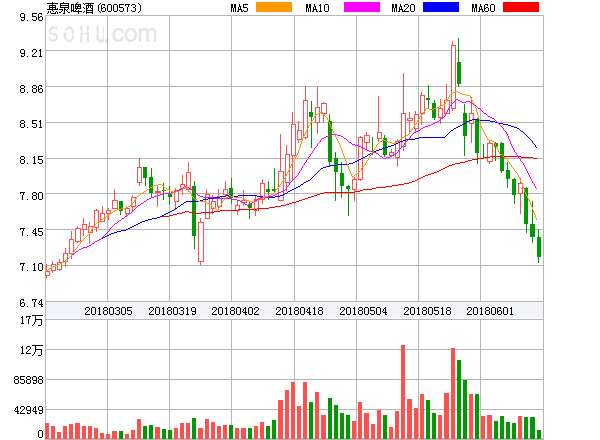Click the 6.74 price axis label

pyautogui.click(x=31, y=303)
